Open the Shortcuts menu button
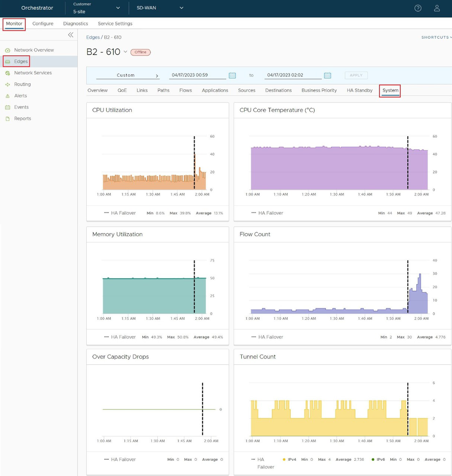The image size is (452, 476). pos(436,37)
